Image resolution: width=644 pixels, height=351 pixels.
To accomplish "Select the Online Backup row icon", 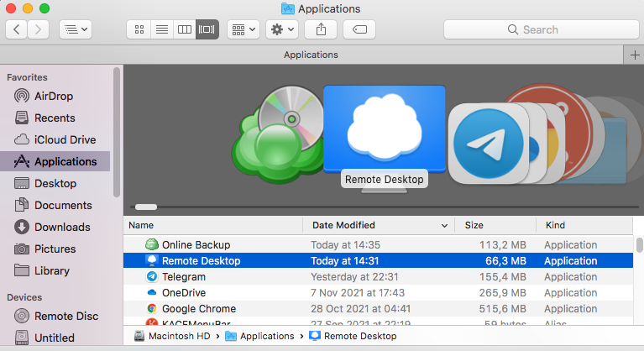I will point(151,244).
